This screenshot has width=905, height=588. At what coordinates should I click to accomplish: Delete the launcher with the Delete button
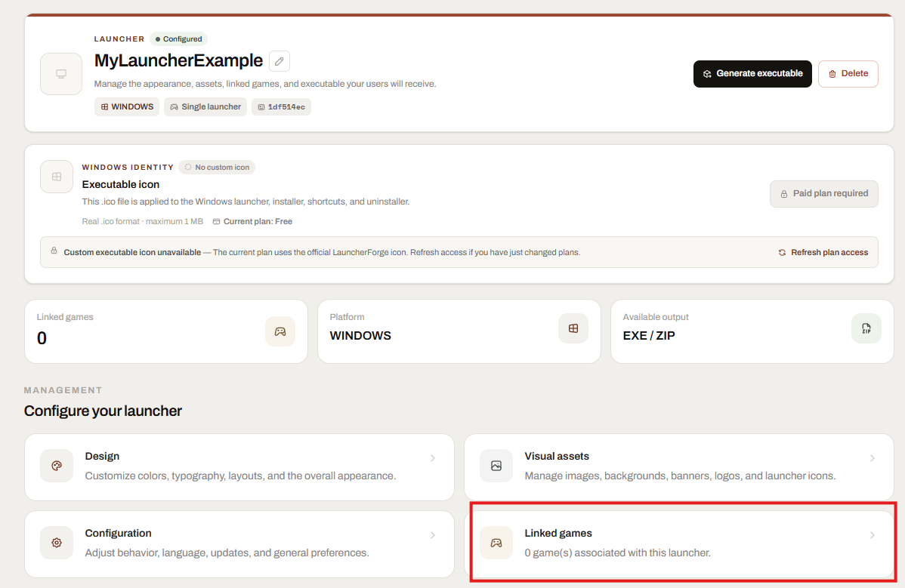(x=848, y=74)
